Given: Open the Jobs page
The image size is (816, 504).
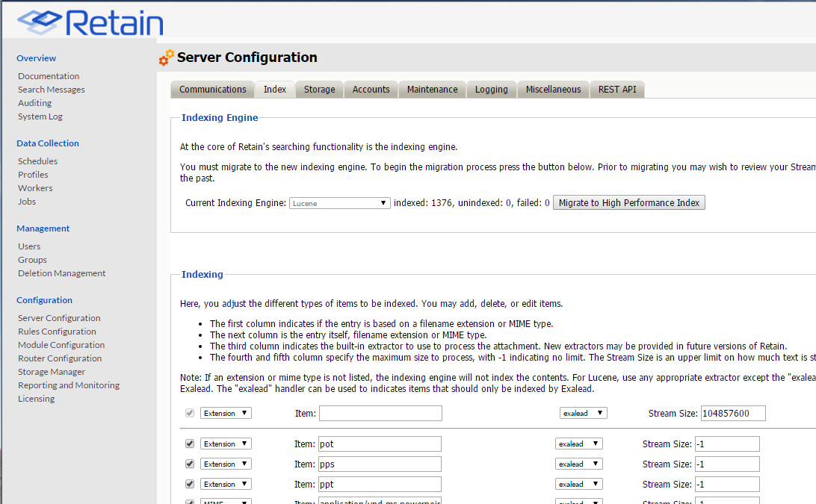Looking at the screenshot, I should click(27, 202).
